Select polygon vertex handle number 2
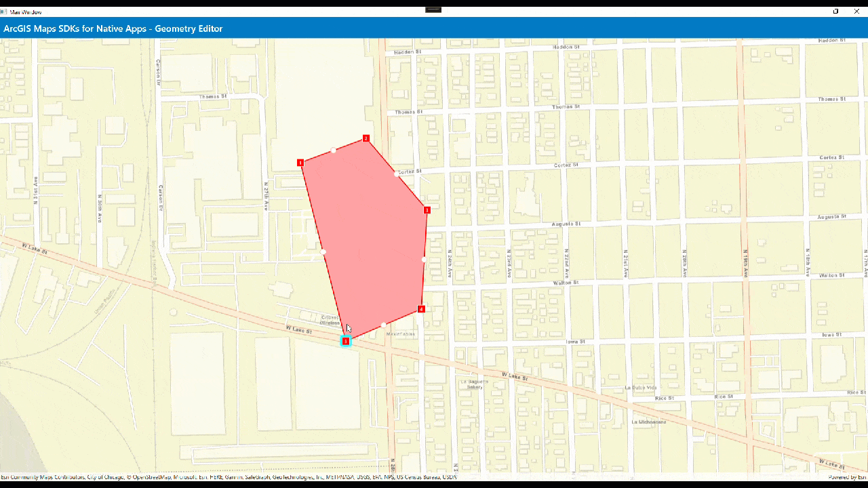Screen dimensions: 868x488 coord(366,138)
